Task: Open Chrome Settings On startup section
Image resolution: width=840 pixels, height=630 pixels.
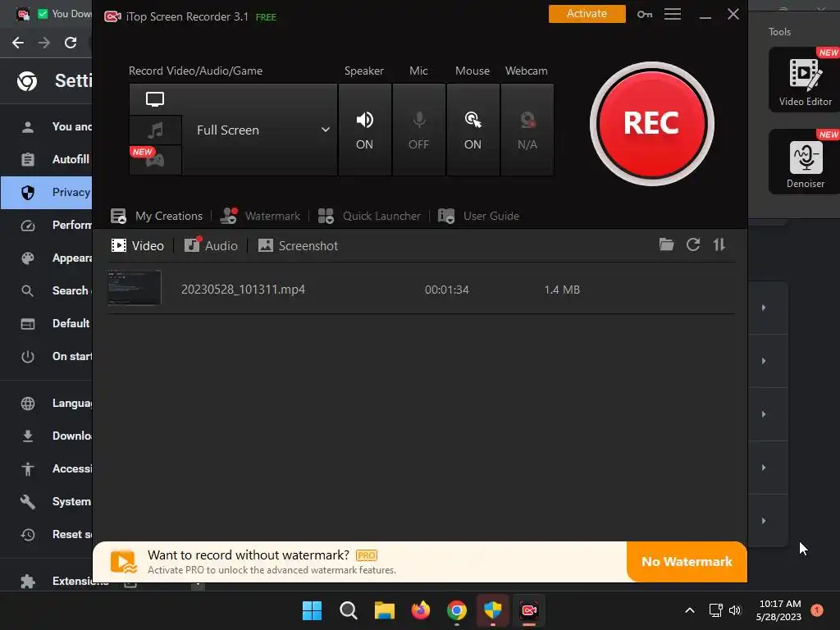Action: (47, 356)
